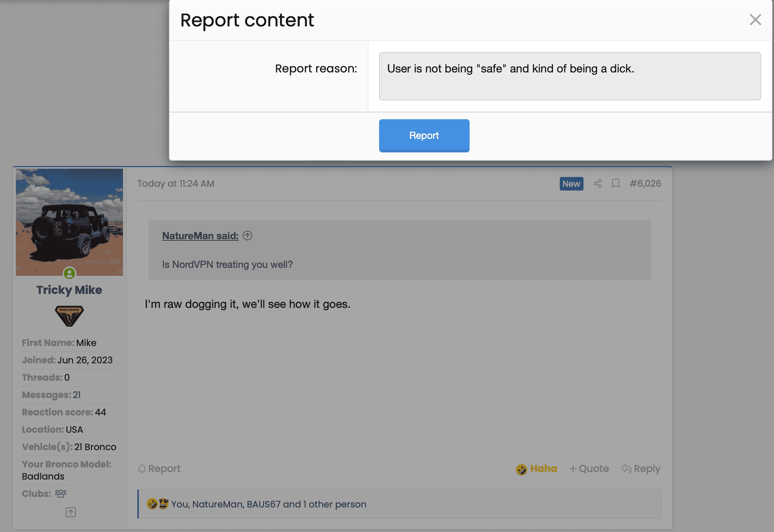The image size is (774, 532).
Task: Click the Report link below post
Action: click(159, 469)
